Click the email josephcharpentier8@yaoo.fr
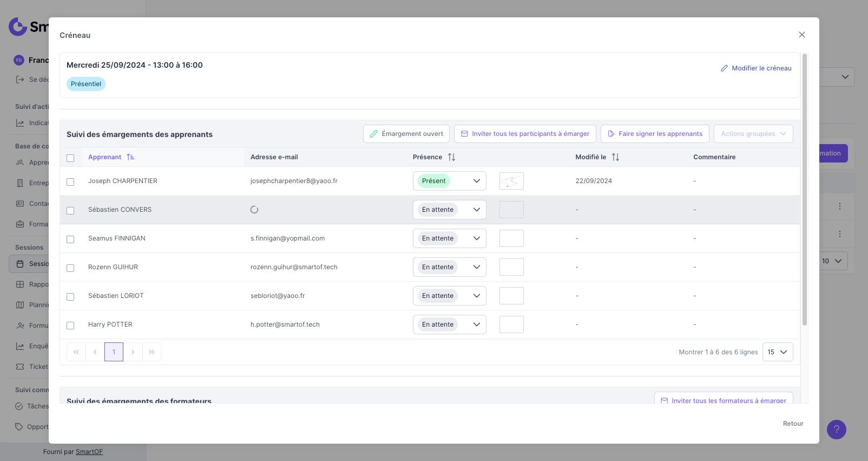Screen dimensions: 868x461 [x=294, y=181]
